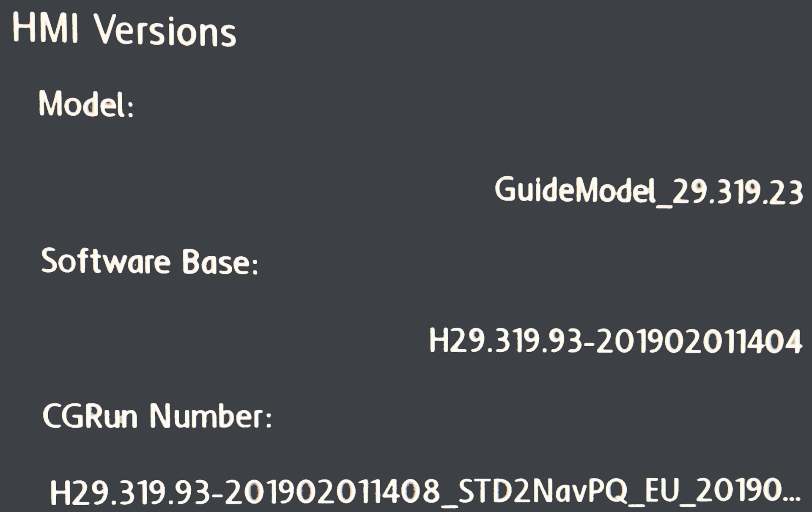
Task: Click "201902011408" timestamp in CGRun Number value
Action: click(x=332, y=493)
